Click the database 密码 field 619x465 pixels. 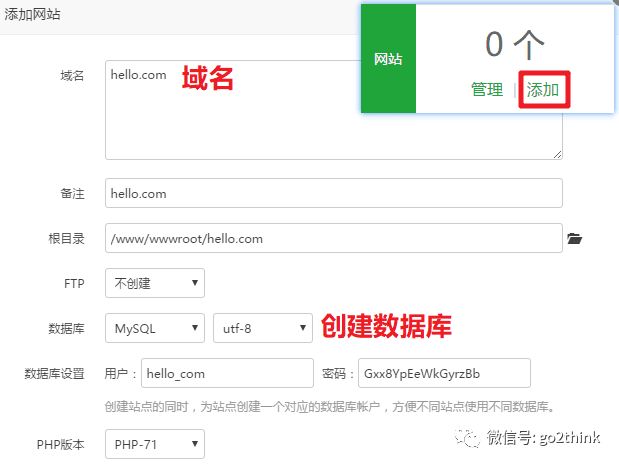click(x=445, y=373)
